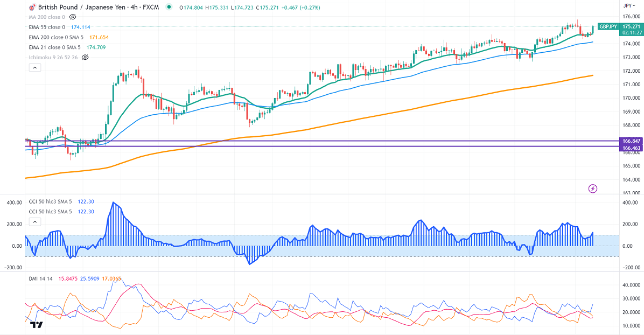The image size is (644, 335).
Task: Select the MA 200 close 0 label
Action: click(47, 17)
